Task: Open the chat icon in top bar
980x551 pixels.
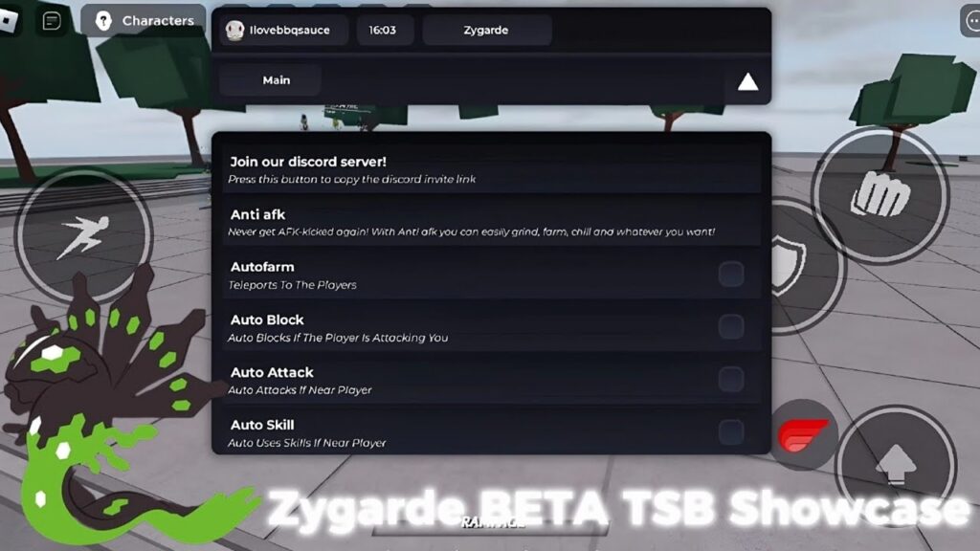Action: click(x=52, y=21)
